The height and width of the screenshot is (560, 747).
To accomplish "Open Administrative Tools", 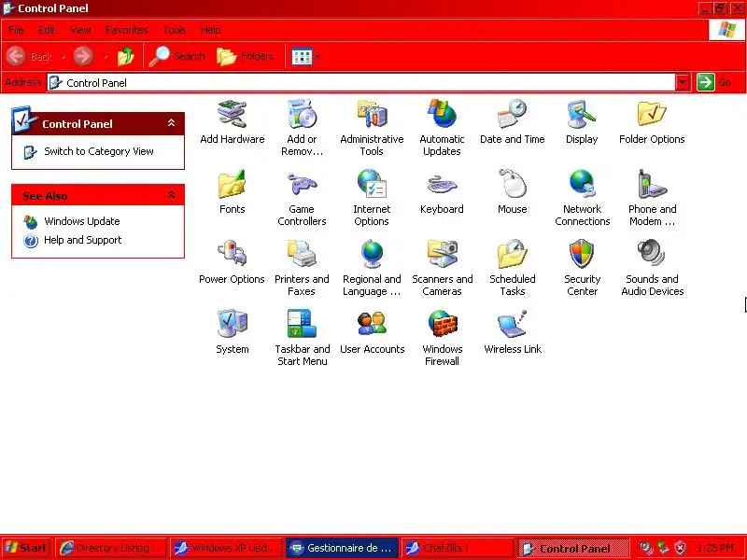I will [x=372, y=128].
